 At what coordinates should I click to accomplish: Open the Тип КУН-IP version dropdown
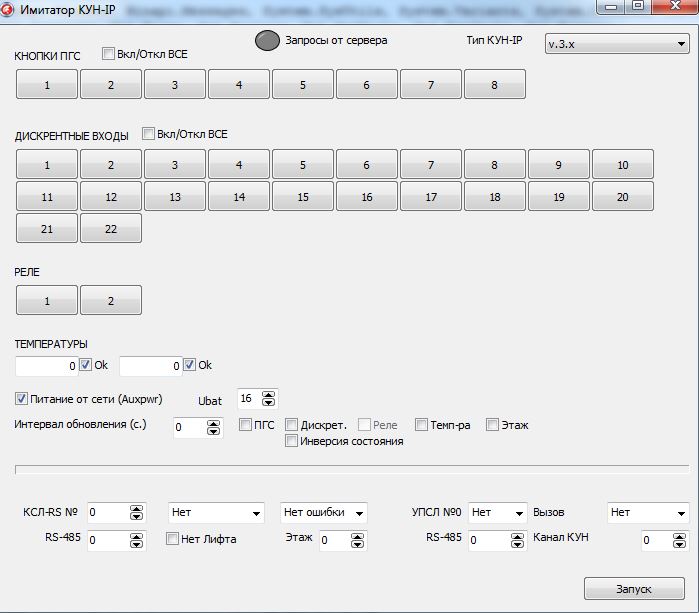[x=616, y=45]
